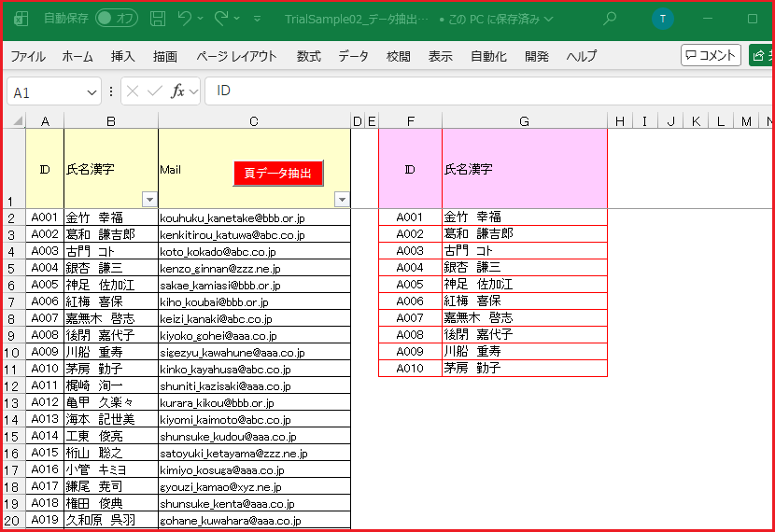Select cell kimiyo_kosuga@aaa.co.jp
775x532 pixels.
coord(255,469)
